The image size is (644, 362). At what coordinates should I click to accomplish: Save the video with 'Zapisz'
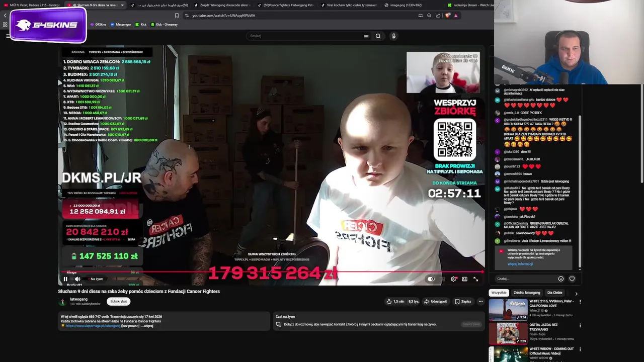click(x=463, y=301)
